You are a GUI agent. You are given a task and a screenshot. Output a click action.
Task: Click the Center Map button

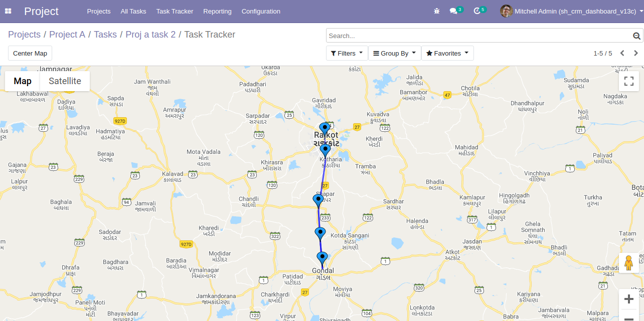pos(30,53)
